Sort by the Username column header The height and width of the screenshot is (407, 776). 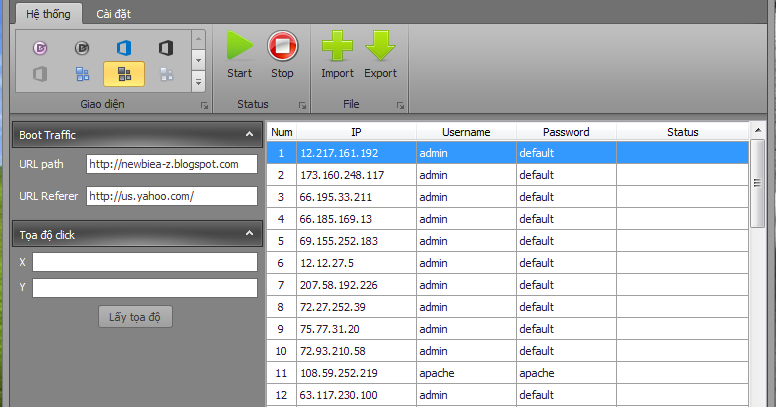(x=466, y=132)
